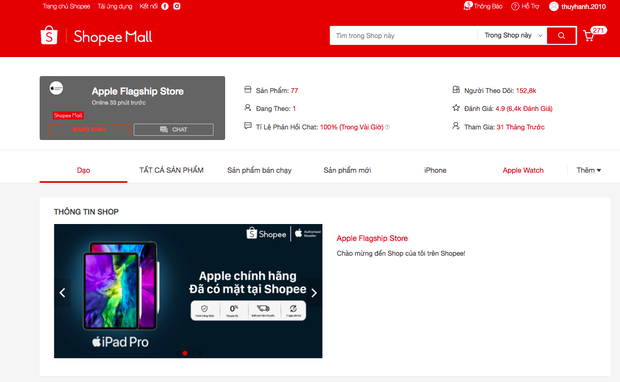Show previous banner with left arrow

pyautogui.click(x=62, y=293)
